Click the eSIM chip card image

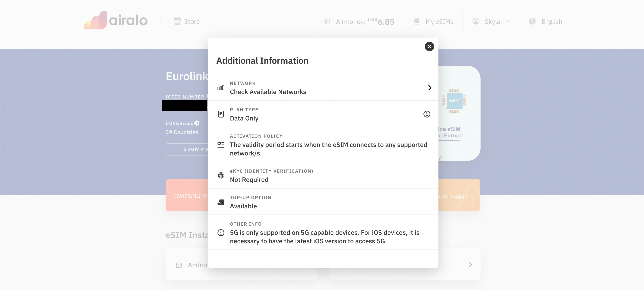coord(454,101)
